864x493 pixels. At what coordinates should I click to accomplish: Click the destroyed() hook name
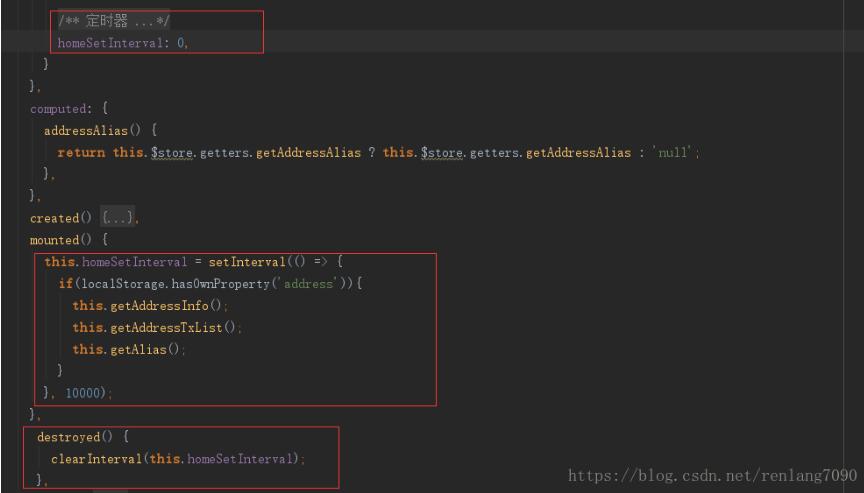[x=74, y=437]
